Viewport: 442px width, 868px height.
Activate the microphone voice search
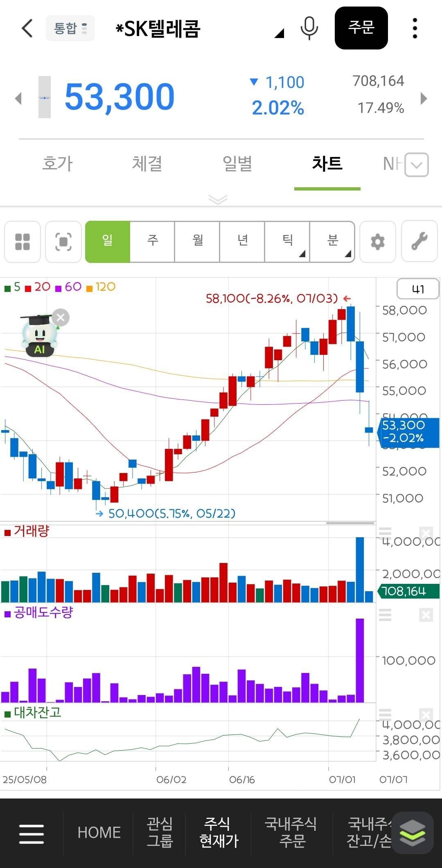tap(309, 28)
